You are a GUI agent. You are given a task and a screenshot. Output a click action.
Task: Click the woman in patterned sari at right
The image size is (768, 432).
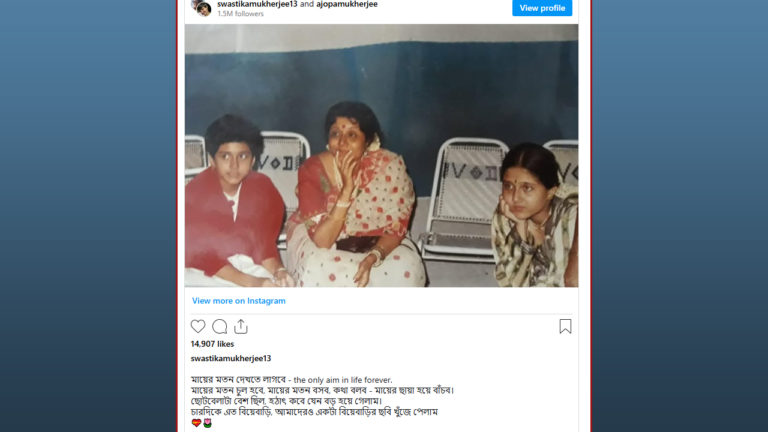click(535, 216)
